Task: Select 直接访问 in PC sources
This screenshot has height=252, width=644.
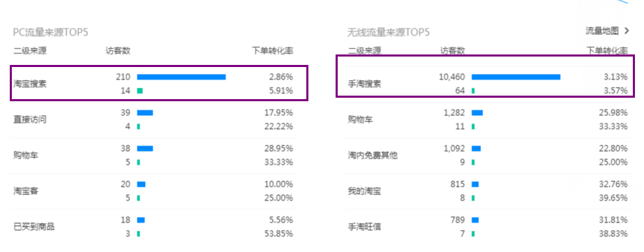Action: coord(30,119)
